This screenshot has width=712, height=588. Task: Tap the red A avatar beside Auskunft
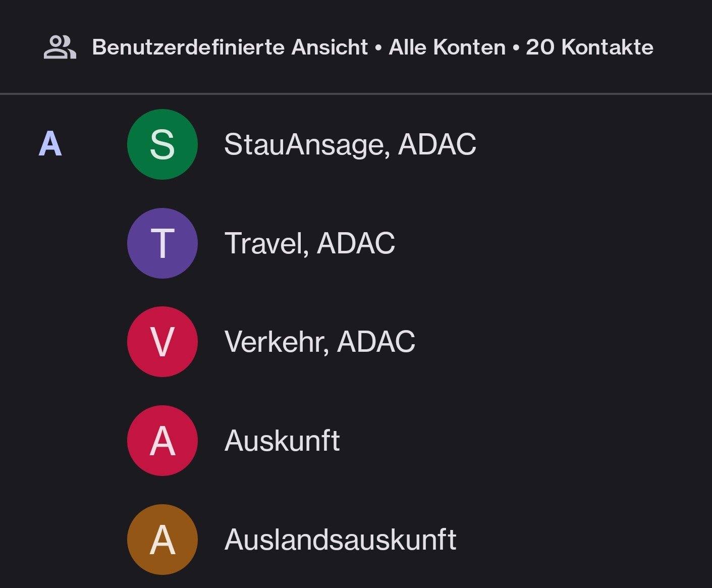pyautogui.click(x=162, y=441)
